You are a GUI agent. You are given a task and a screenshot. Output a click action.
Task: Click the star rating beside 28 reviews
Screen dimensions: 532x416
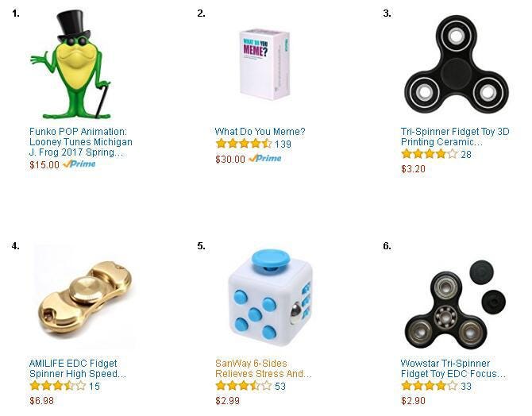[430, 154]
